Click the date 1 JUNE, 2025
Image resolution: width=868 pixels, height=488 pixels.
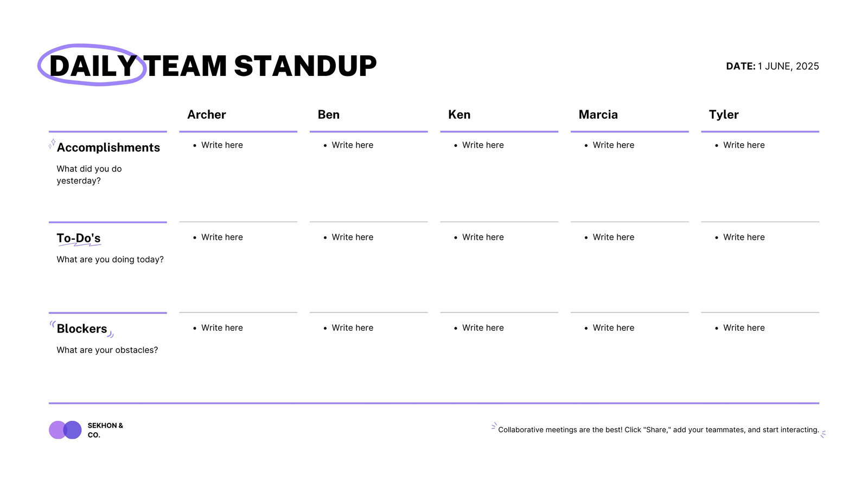point(788,66)
